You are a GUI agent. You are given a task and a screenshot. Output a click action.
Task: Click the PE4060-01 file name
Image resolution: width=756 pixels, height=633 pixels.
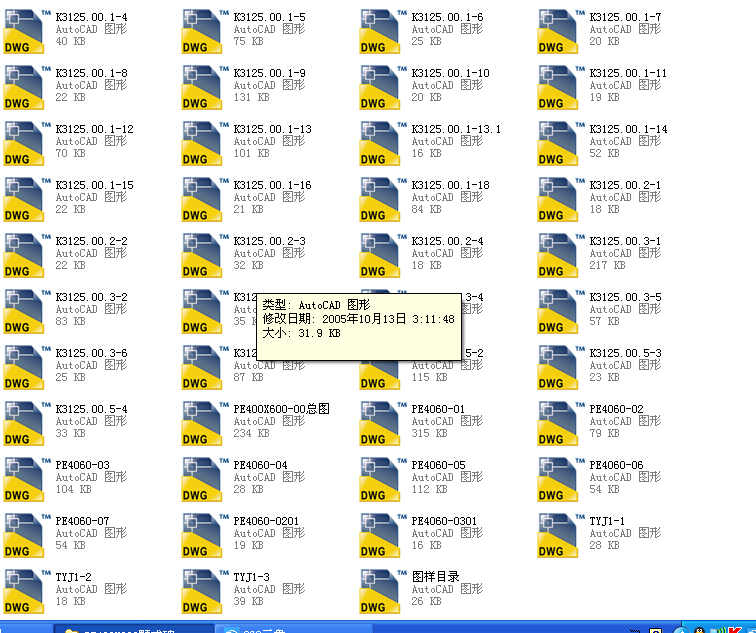[x=438, y=409]
